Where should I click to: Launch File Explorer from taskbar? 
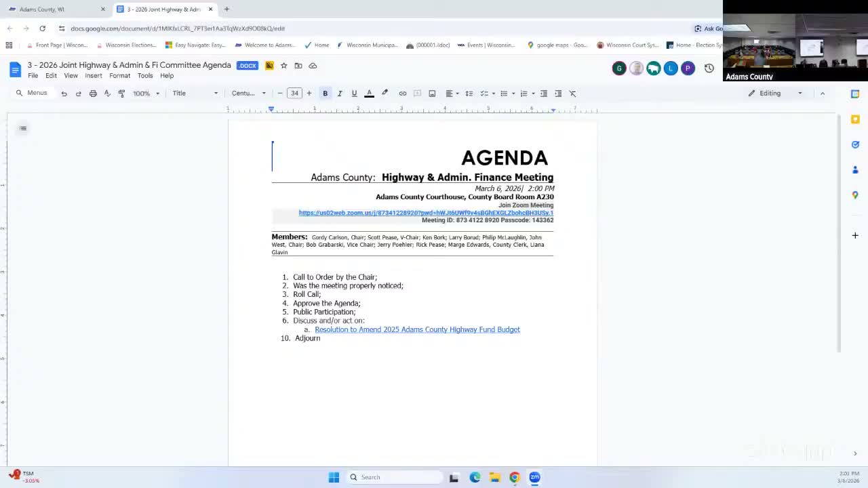click(495, 477)
